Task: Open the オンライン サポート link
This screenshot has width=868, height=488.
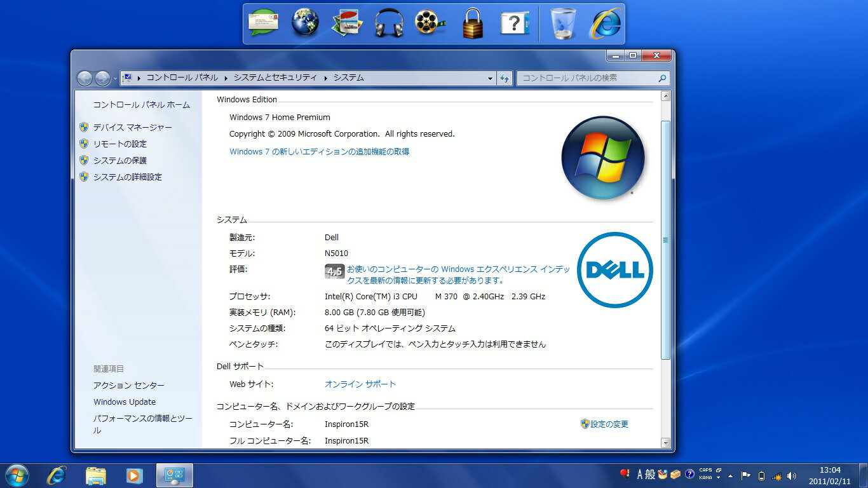Action: [x=360, y=384]
